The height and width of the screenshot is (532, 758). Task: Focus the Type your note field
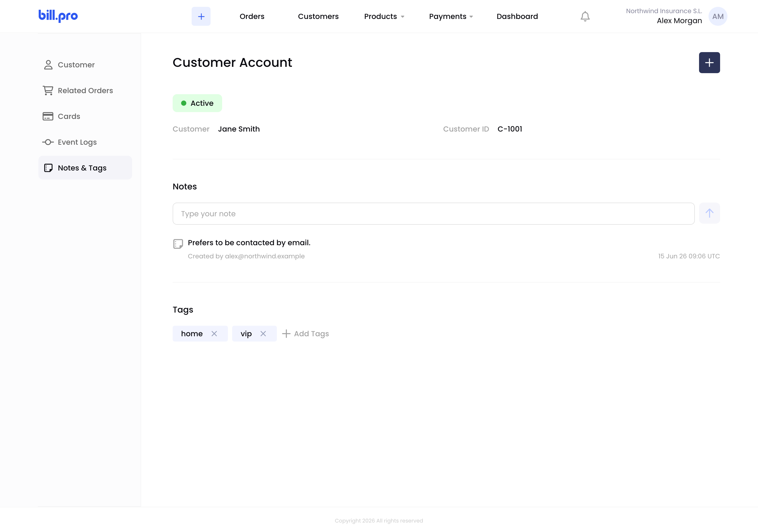433,214
